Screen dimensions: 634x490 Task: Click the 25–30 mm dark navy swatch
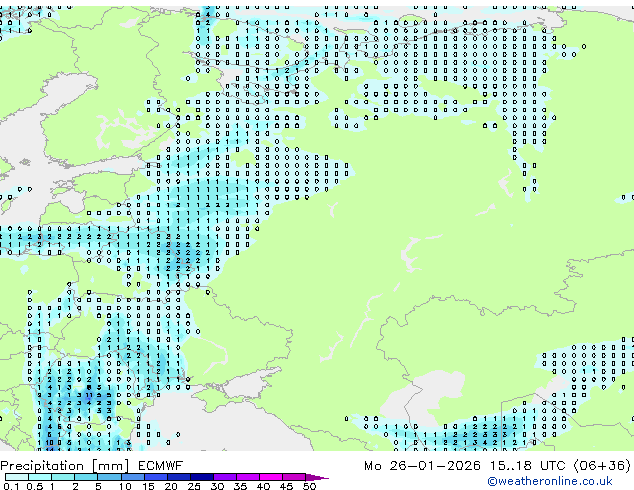click(201, 477)
